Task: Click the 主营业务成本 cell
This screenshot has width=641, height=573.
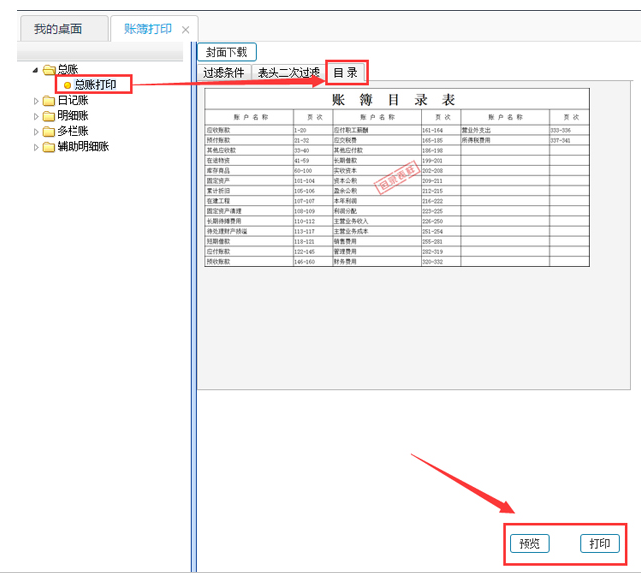Action: 377,231
